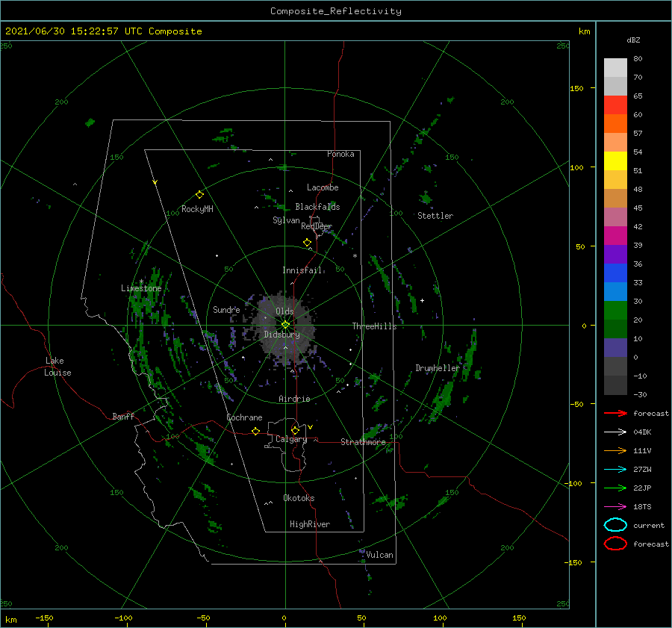This screenshot has width=672, height=628.
Task: Click the Banff label
Action: [x=123, y=416]
